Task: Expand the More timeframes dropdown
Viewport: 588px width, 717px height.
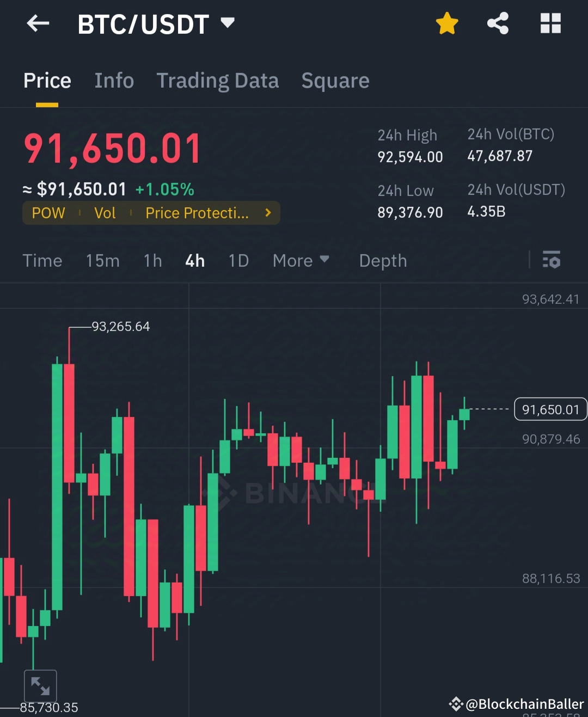Action: pos(300,261)
